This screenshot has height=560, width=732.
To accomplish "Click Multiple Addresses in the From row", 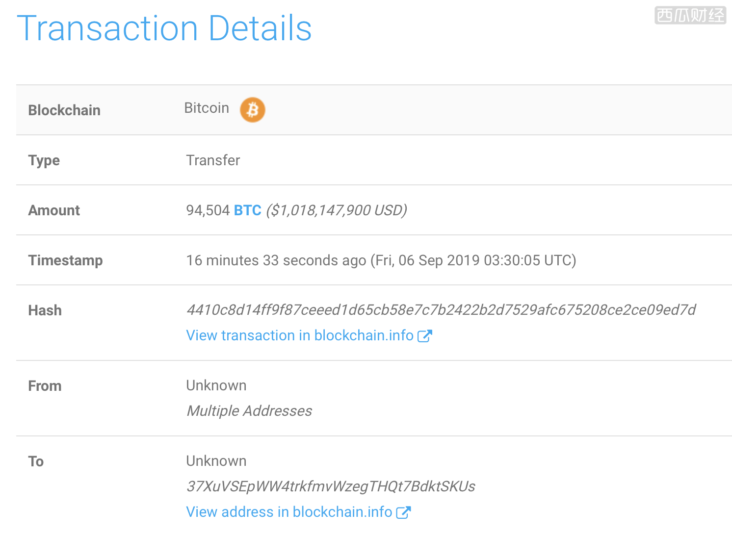I will [x=249, y=411].
